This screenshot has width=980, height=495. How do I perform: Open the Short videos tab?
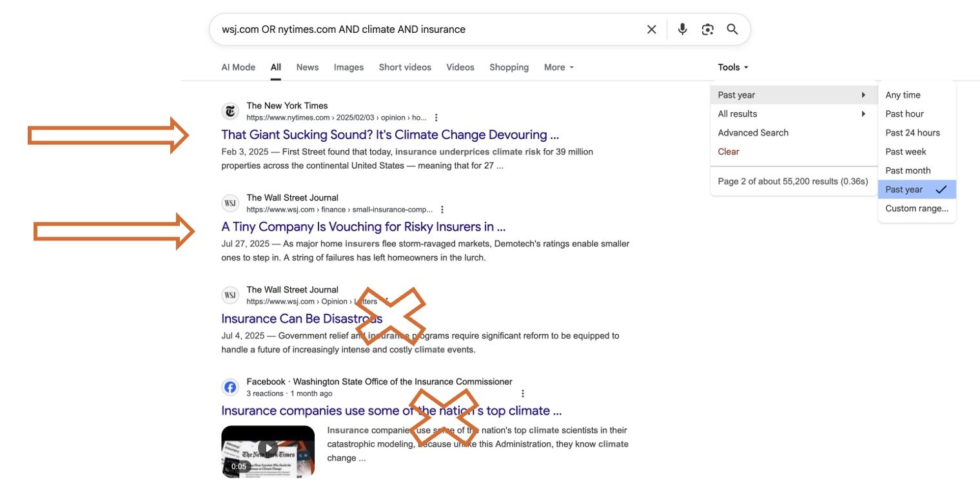[405, 67]
